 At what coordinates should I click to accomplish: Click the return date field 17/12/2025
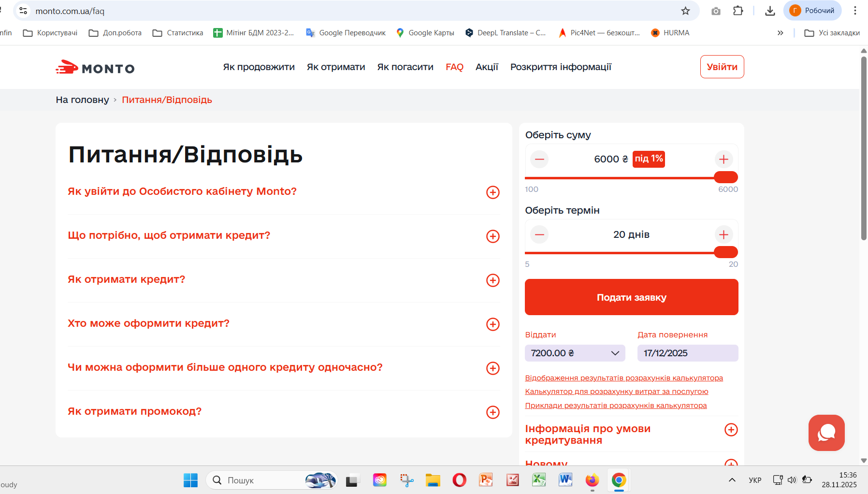tap(688, 353)
